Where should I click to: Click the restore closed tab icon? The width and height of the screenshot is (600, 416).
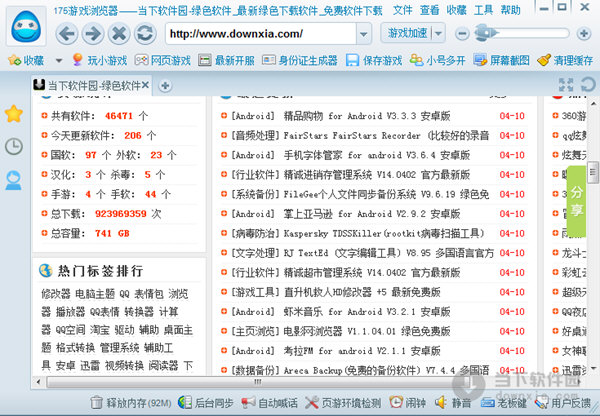point(588,85)
